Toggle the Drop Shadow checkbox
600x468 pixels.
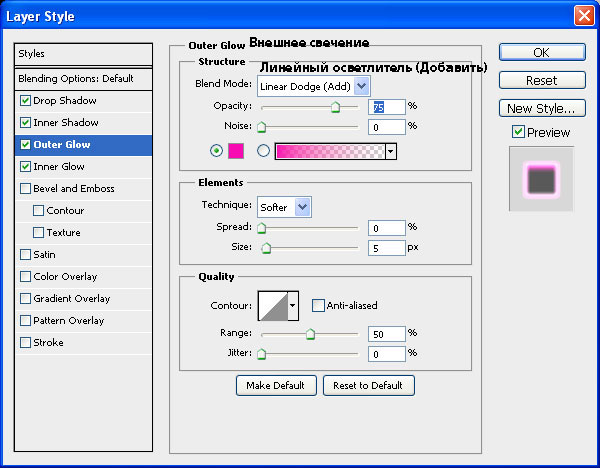(25, 101)
